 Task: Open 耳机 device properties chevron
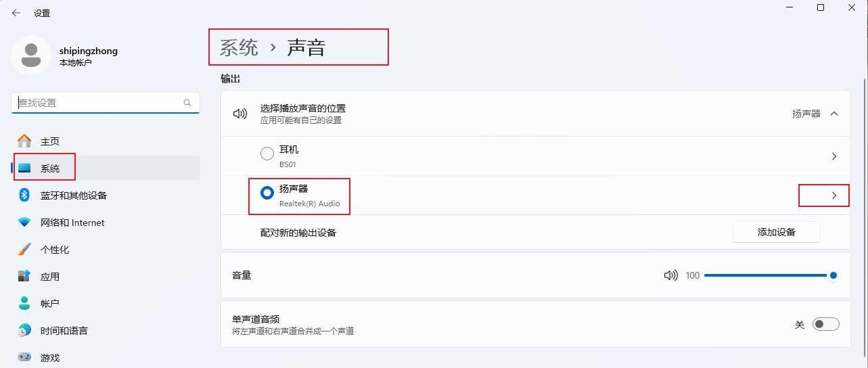[x=834, y=156]
